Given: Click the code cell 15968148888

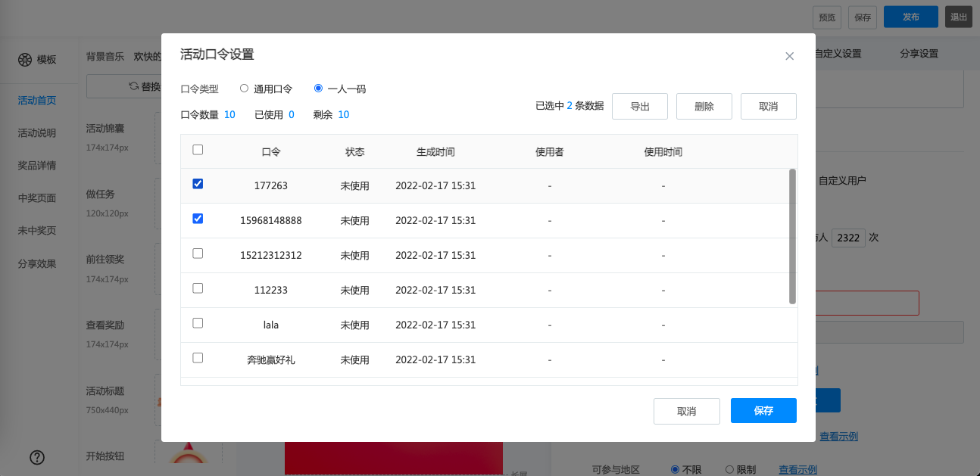Looking at the screenshot, I should 271,220.
